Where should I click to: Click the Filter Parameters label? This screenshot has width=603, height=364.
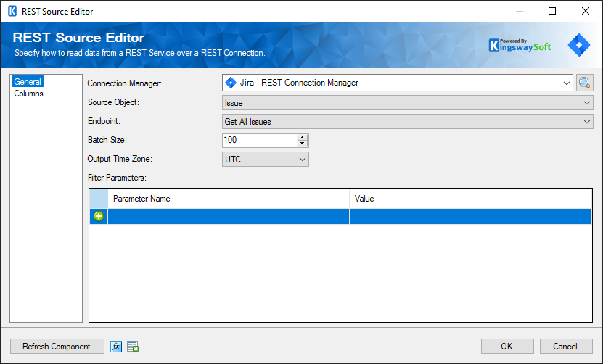click(x=117, y=178)
